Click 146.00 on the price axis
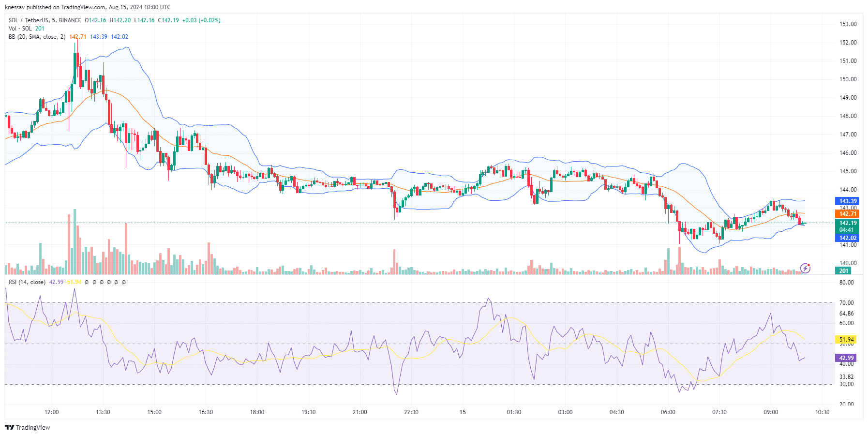The image size is (868, 436). [x=848, y=153]
